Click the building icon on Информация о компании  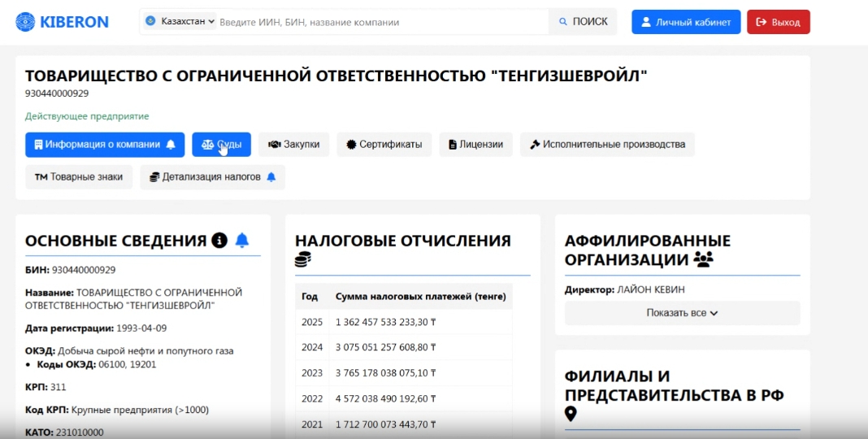click(38, 145)
